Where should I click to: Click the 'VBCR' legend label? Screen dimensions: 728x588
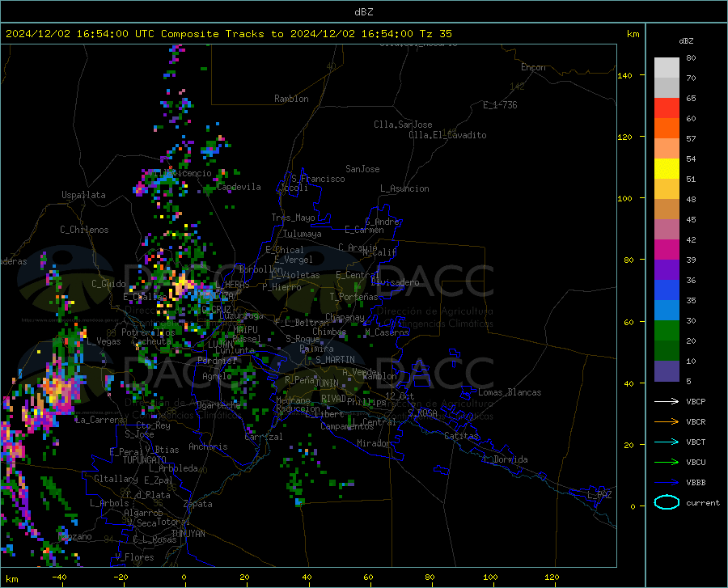[x=696, y=422]
